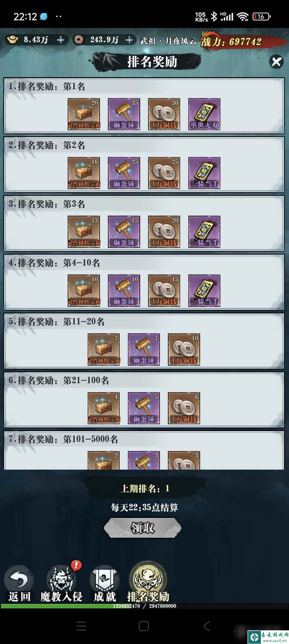Tap 11-20名 砸蛋锤 hammer icon
Screen dimensions: 289x644
[x=144, y=349]
